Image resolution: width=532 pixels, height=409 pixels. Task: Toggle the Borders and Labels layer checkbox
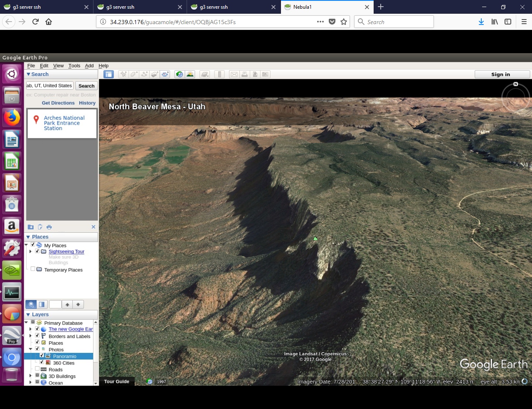coord(37,335)
